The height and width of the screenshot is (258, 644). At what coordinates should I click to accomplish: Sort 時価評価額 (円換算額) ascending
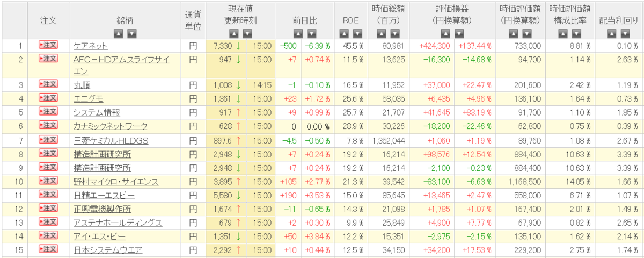[513, 33]
